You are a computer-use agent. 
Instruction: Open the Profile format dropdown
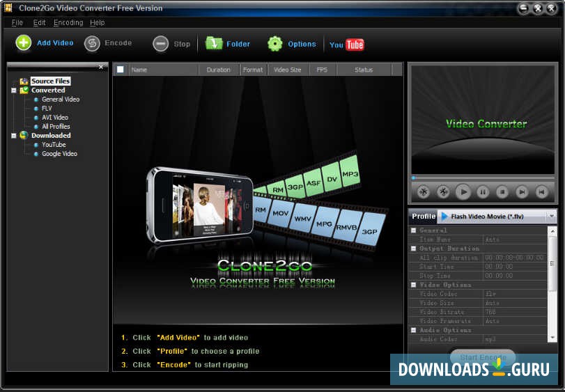551,217
